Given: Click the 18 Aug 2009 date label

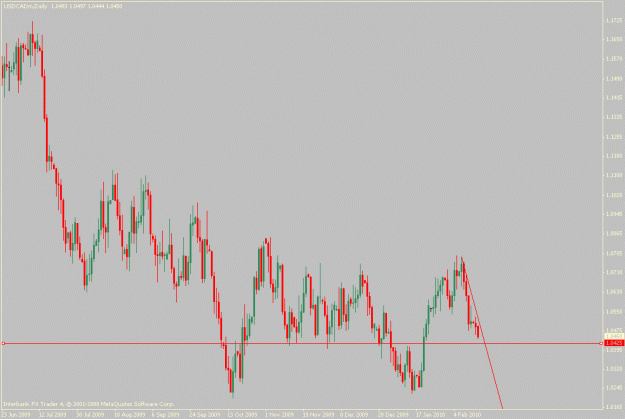Looking at the screenshot, I should click(130, 415).
